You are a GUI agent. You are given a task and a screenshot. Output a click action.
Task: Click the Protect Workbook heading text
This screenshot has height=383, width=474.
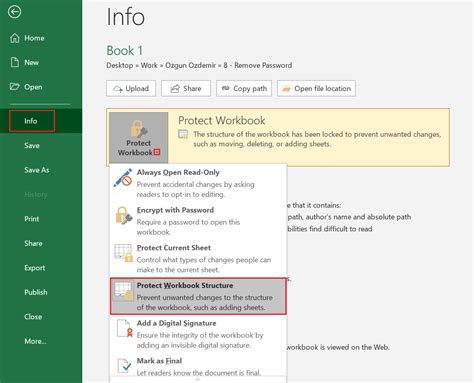(x=222, y=120)
